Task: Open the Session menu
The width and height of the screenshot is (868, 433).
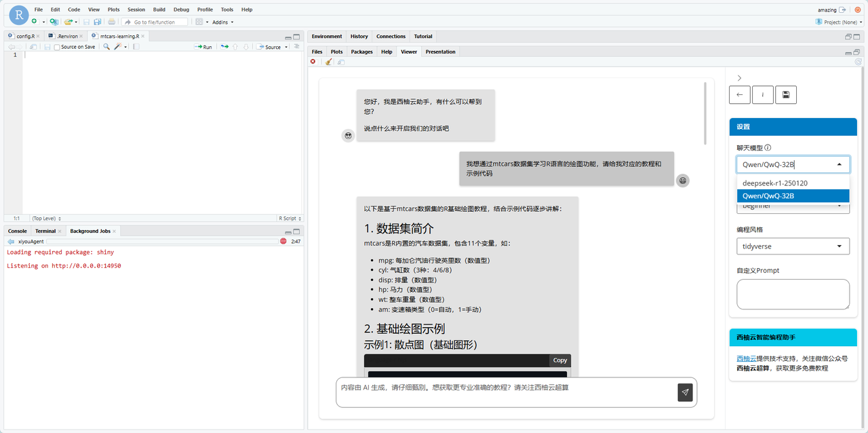Action: 136,9
